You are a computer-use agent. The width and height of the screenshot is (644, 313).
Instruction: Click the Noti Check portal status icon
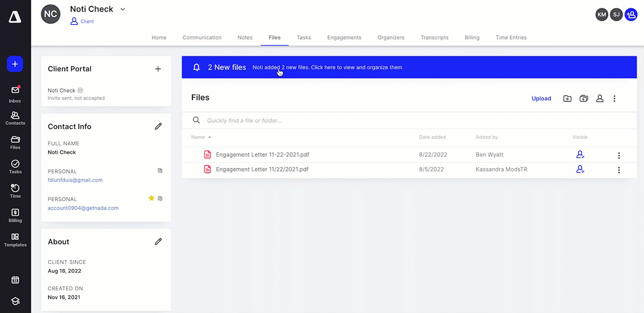click(x=80, y=90)
